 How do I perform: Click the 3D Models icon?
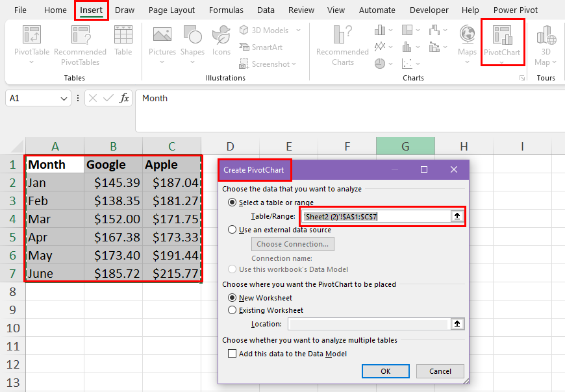pyautogui.click(x=244, y=30)
